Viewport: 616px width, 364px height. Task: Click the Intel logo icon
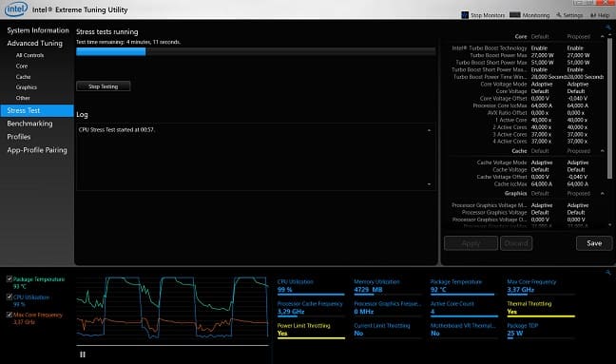click(x=16, y=10)
